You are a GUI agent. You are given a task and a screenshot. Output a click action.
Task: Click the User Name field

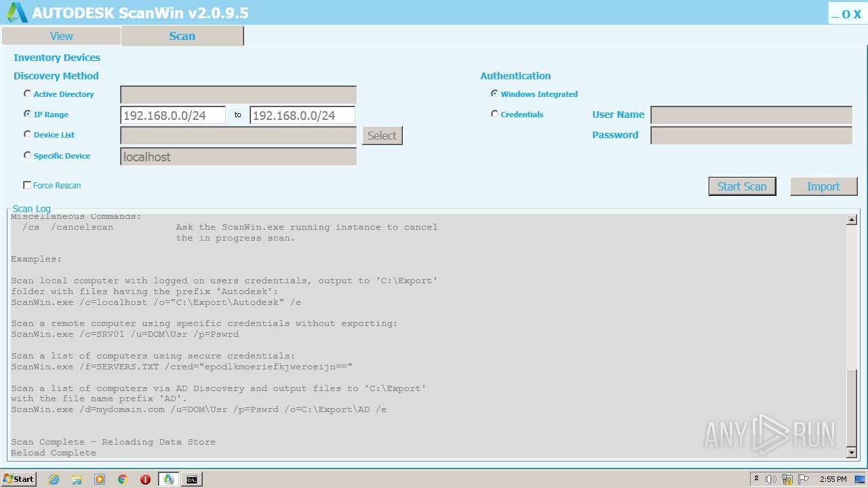tap(751, 115)
